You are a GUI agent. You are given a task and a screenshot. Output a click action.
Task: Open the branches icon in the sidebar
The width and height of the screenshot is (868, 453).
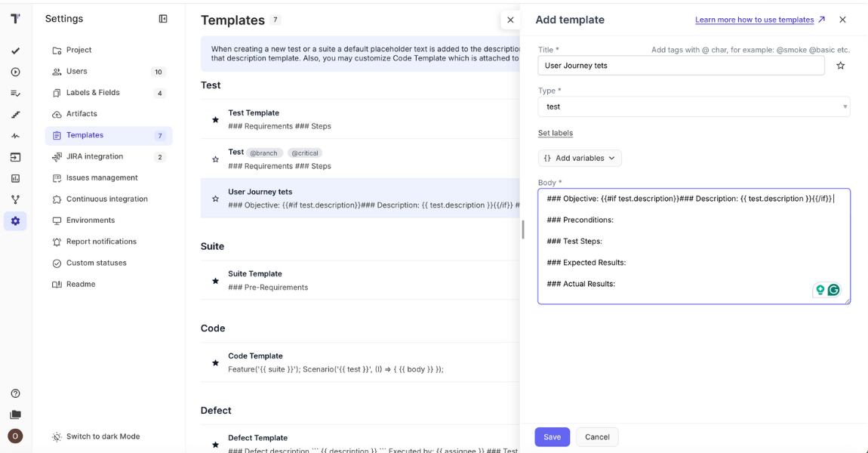[14, 199]
